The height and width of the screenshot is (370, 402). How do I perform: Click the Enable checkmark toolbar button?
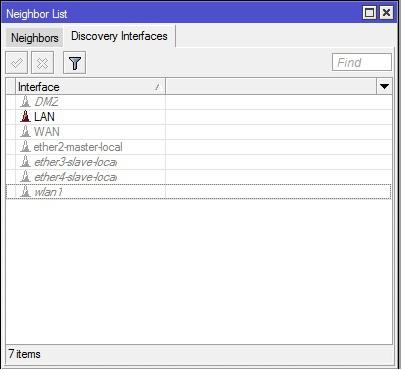pyautogui.click(x=17, y=63)
